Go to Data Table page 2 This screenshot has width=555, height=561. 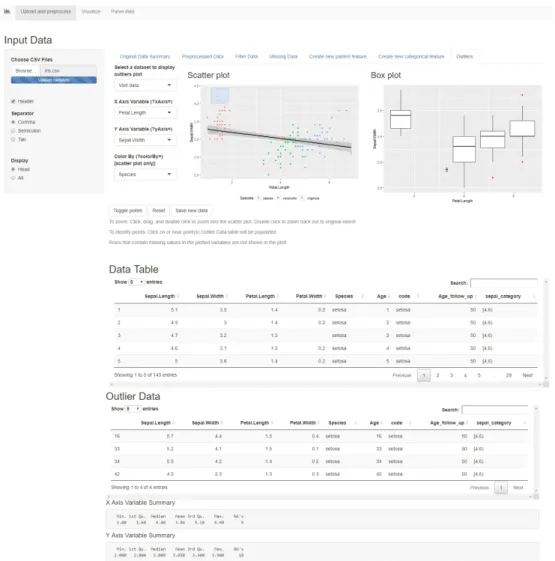pyautogui.click(x=438, y=375)
